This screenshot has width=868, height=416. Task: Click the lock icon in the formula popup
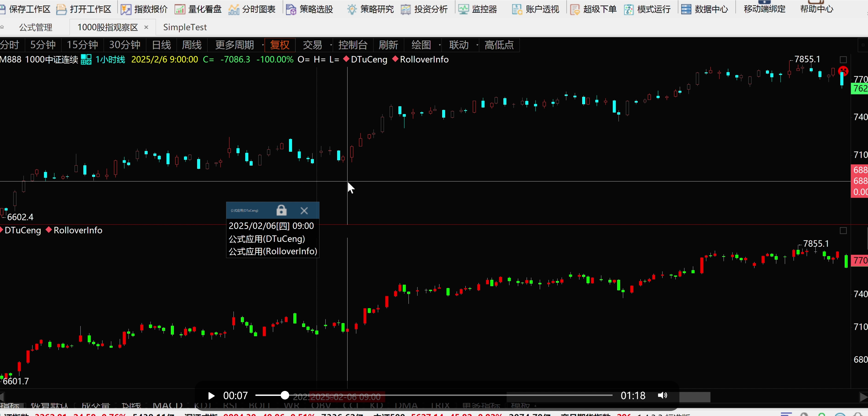281,210
